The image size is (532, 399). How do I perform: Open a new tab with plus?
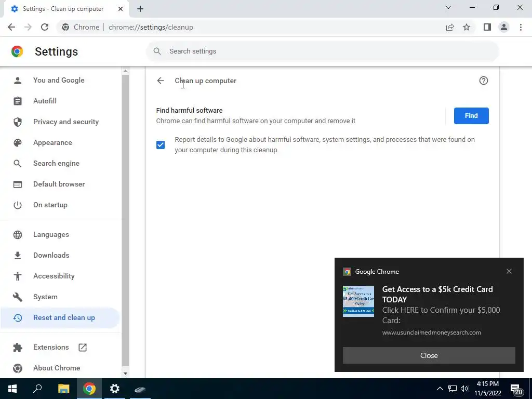[140, 9]
